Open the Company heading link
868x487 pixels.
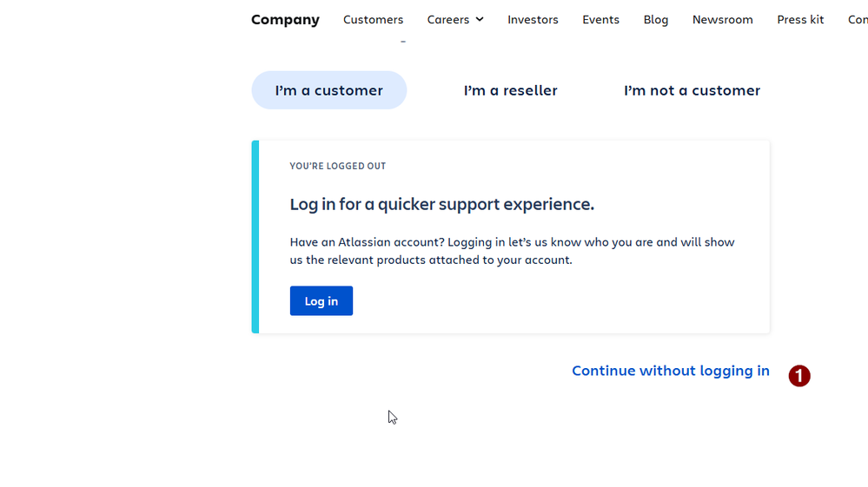(285, 19)
